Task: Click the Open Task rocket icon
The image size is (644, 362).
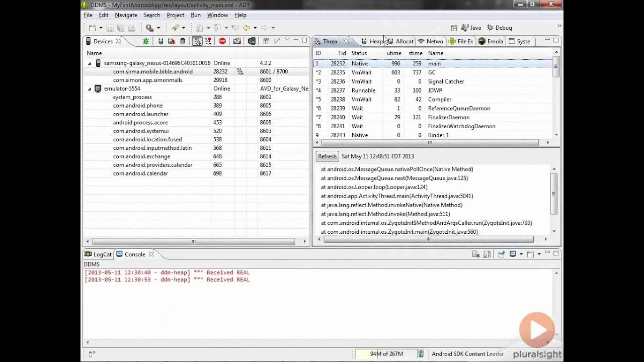Action: point(175,28)
